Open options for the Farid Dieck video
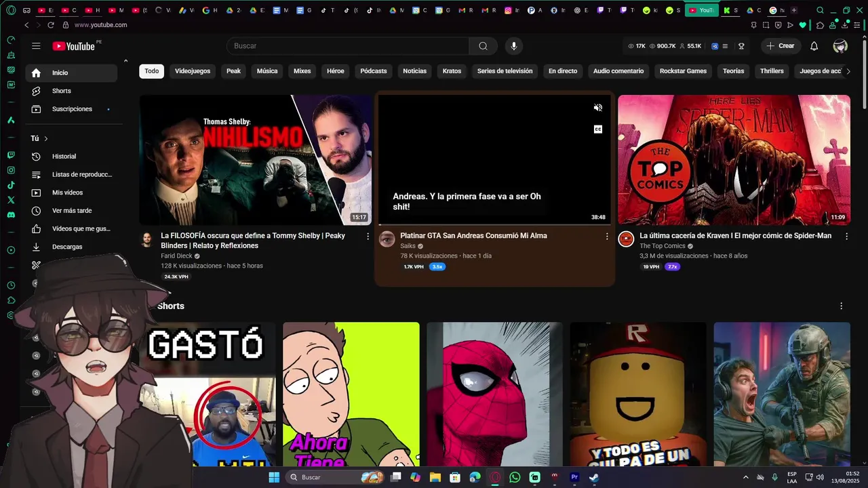 click(x=368, y=236)
